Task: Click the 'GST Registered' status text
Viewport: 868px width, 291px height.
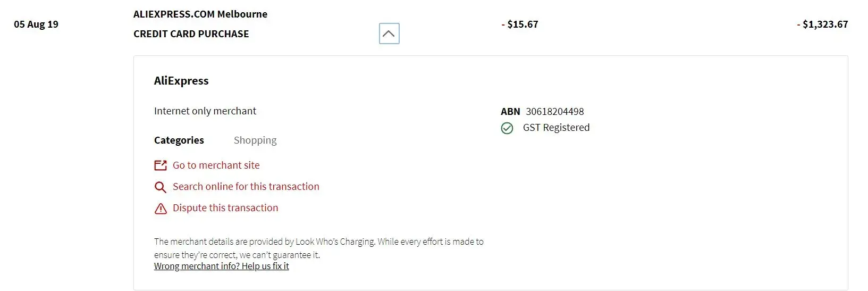Action: pos(556,128)
